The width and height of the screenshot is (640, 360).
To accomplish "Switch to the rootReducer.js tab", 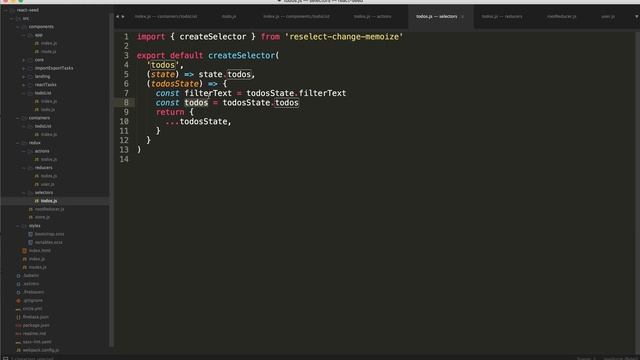I will pyautogui.click(x=562, y=17).
